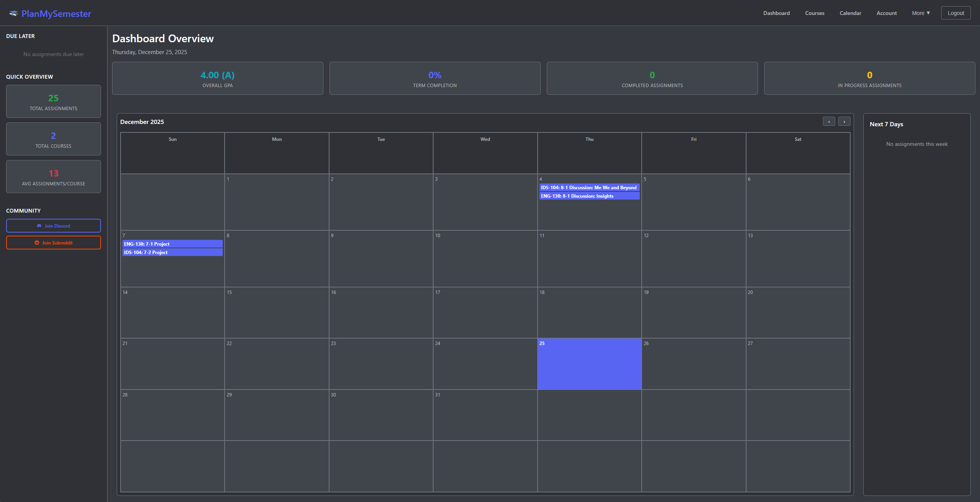The image size is (980, 502).
Task: Click the Discord icon in Join Discord button
Action: 39,226
